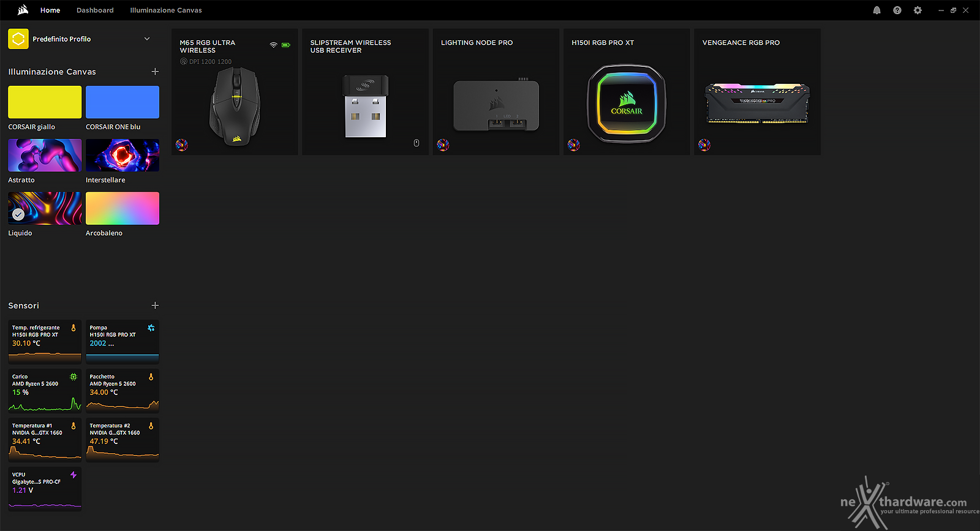Open the Lighting Node Pro device card
The height and width of the screenshot is (531, 980).
[496, 92]
